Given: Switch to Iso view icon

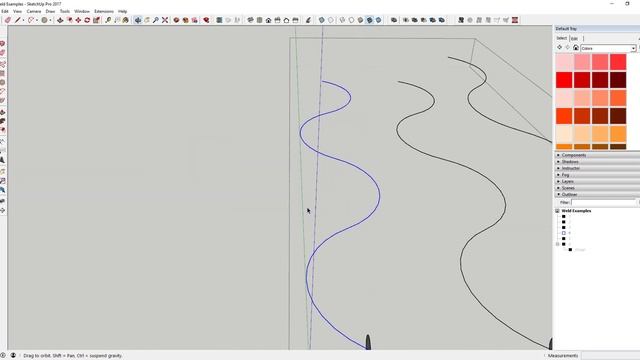Looking at the screenshot, I should coord(250,20).
